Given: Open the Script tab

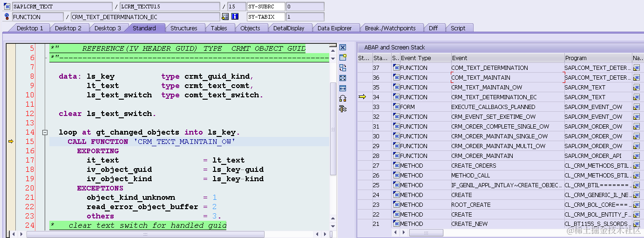Looking at the screenshot, I should (458, 28).
